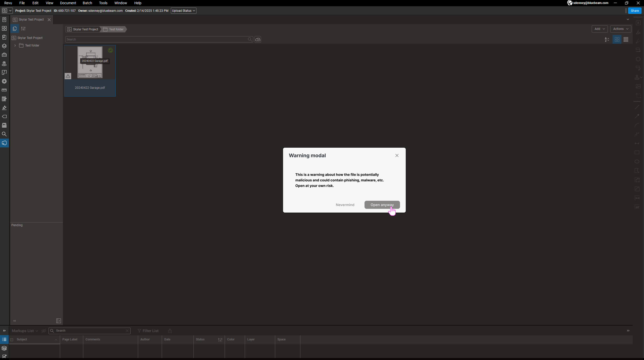Click Open anyway in the warning modal
The image size is (644, 360).
(382, 205)
